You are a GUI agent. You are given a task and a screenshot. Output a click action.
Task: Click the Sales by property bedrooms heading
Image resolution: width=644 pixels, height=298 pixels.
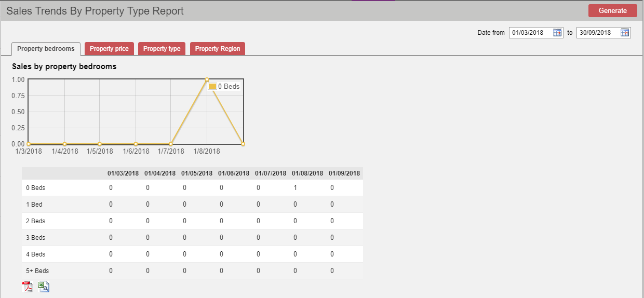[64, 66]
